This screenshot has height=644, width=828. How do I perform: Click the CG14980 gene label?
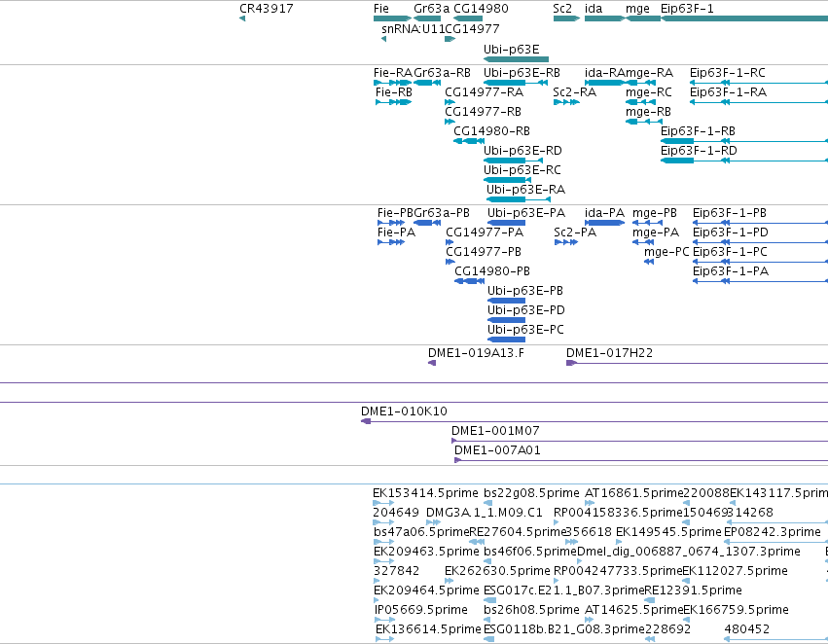pyautogui.click(x=481, y=9)
